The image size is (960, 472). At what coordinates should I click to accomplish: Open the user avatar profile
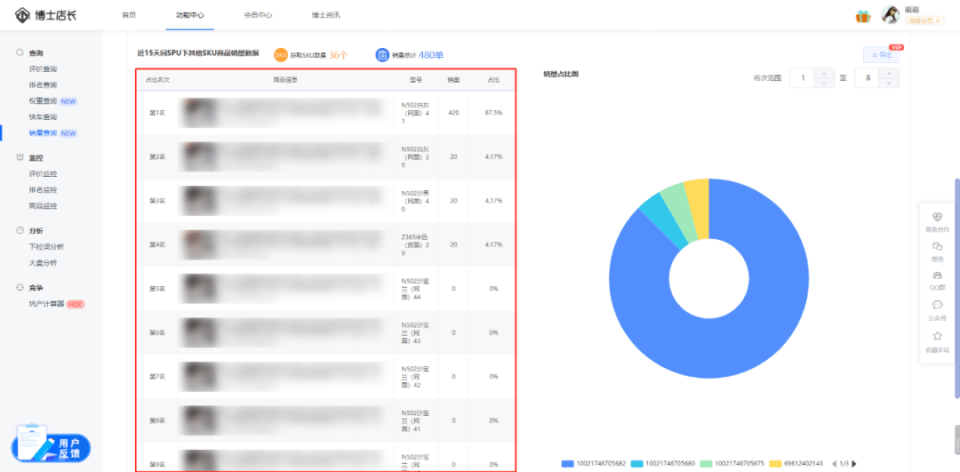click(889, 14)
